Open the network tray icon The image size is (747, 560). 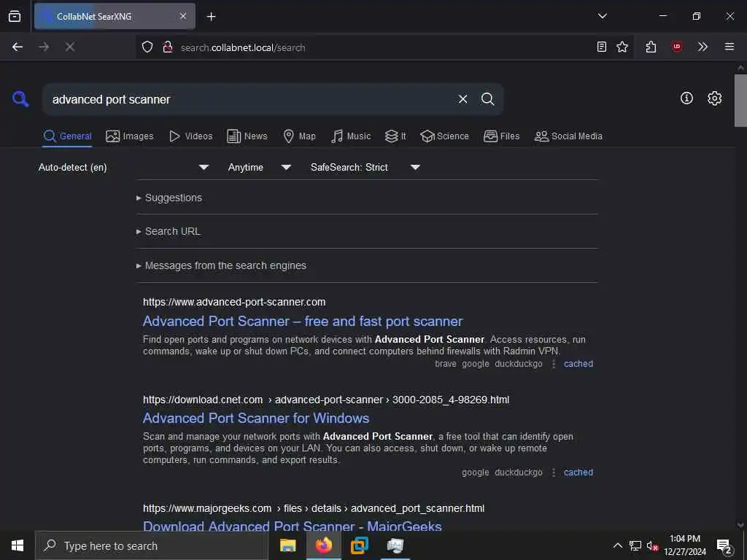click(635, 545)
